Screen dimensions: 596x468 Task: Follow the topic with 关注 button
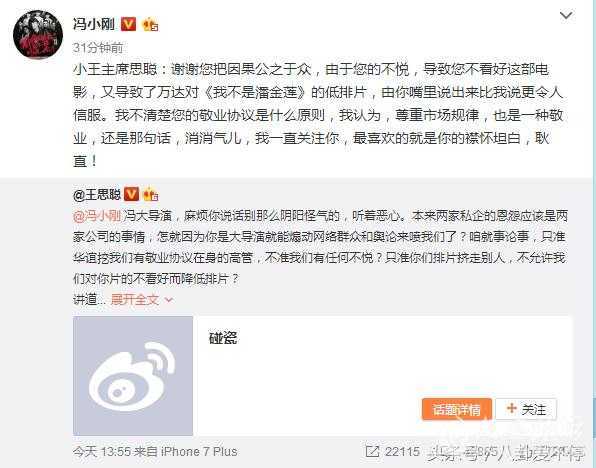point(526,409)
